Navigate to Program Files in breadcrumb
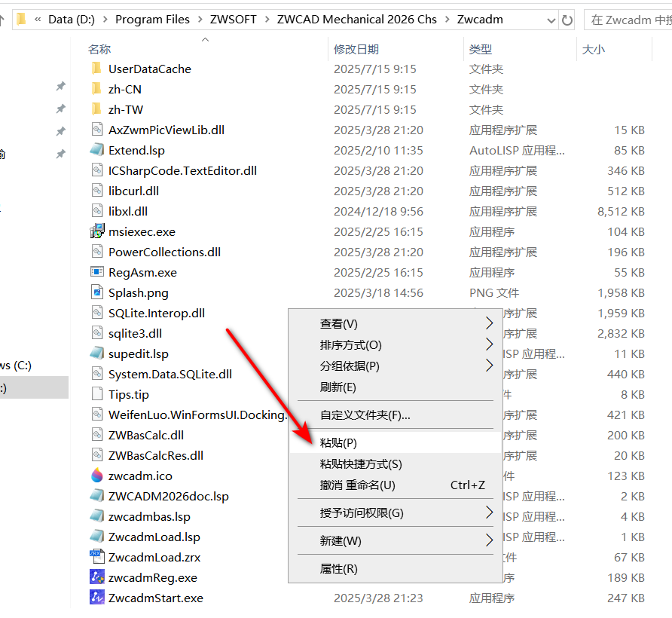This screenshot has height=618, width=672. 152,20
